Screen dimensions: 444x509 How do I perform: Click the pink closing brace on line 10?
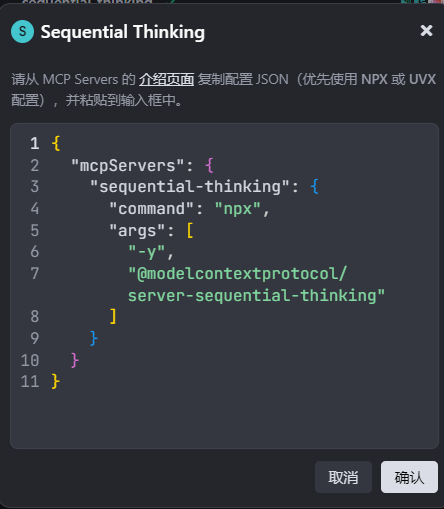(x=75, y=360)
